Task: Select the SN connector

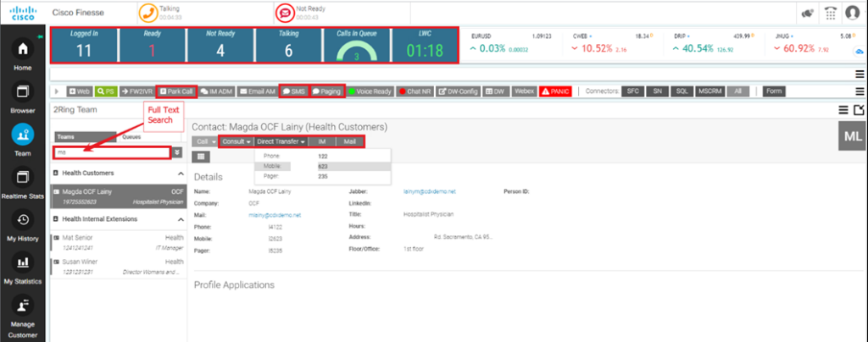Action: 657,91
